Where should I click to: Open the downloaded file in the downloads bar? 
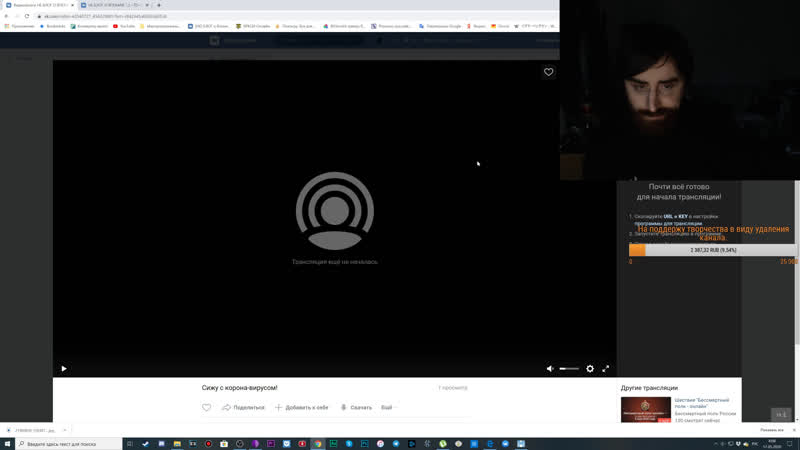click(x=32, y=430)
